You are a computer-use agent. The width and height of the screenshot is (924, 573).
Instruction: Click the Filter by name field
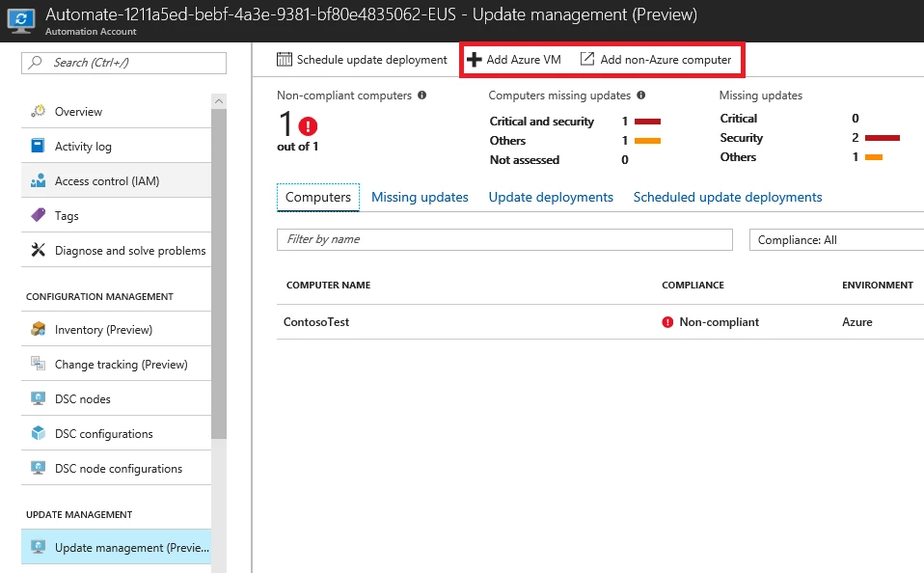(505, 239)
